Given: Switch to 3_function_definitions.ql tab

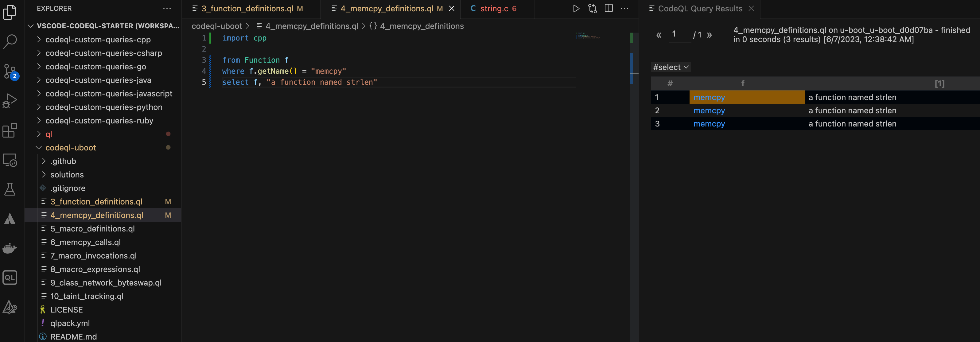Looking at the screenshot, I should tap(251, 8).
